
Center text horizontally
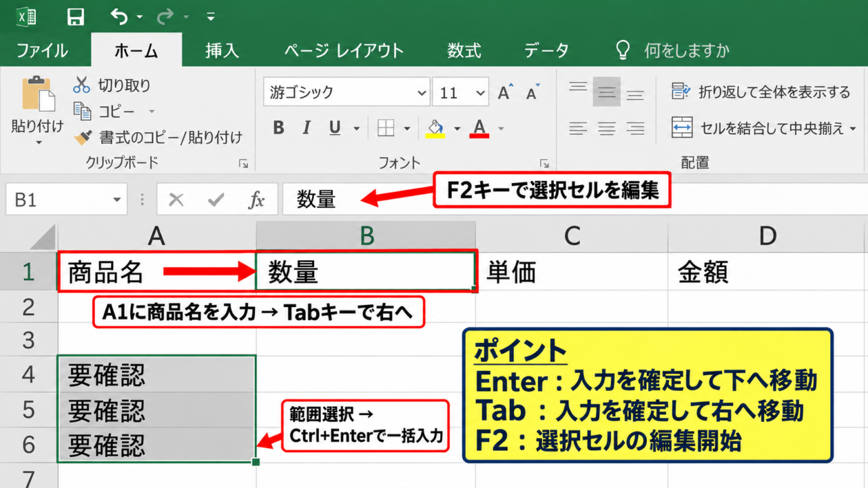607,128
